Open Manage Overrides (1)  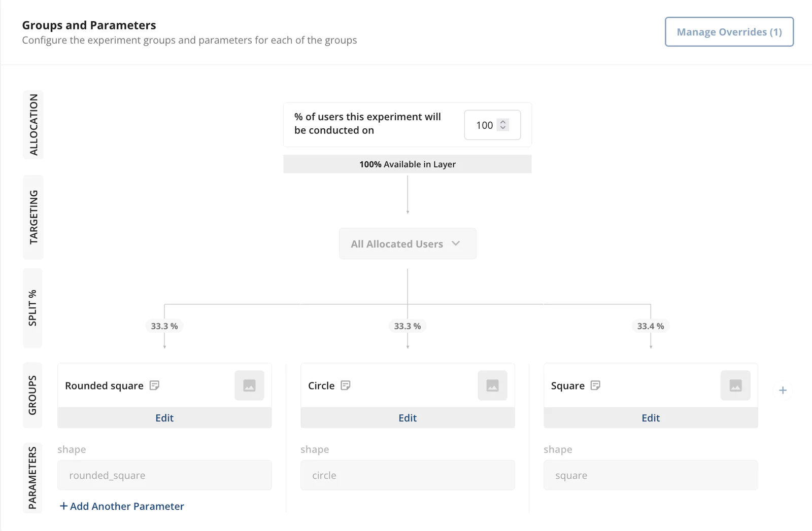tap(729, 32)
